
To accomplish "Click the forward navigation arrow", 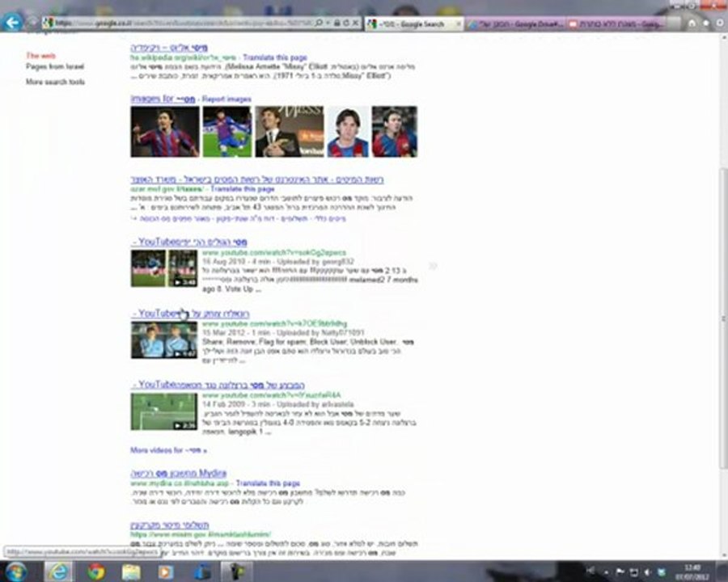I will tap(32, 22).
